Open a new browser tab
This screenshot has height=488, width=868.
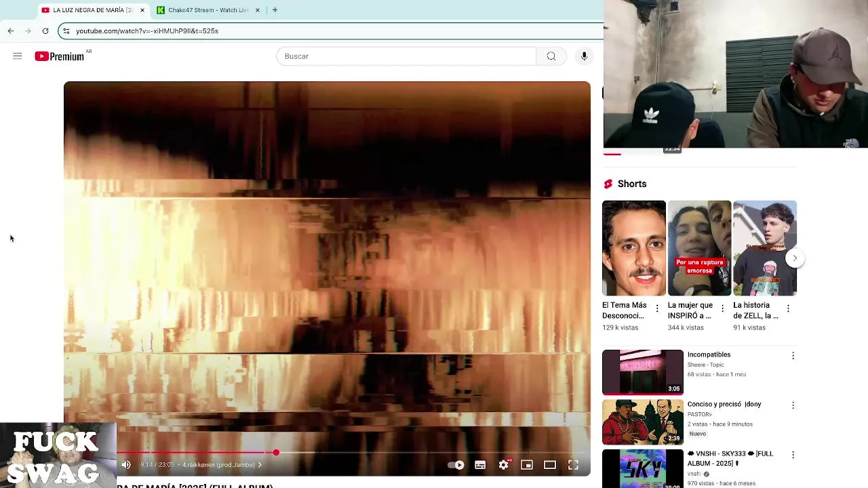pyautogui.click(x=275, y=10)
